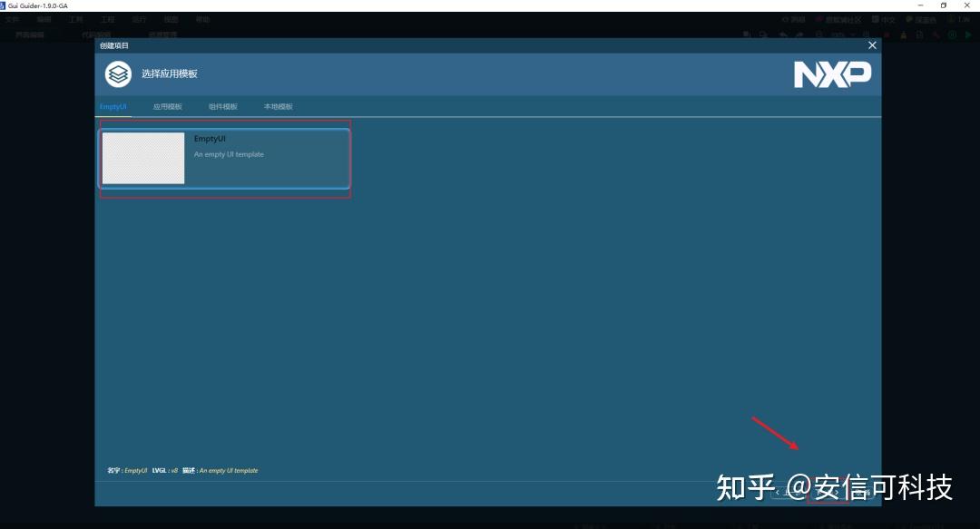980x529 pixels.
Task: Go back with the previous-step button
Action: (x=789, y=492)
